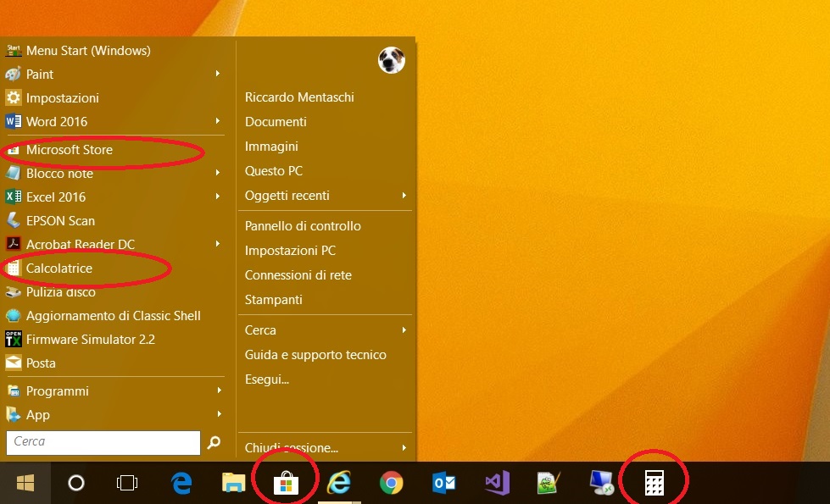Click the Cortana circle icon
Viewport: 830px width, 504px height.
(76, 483)
